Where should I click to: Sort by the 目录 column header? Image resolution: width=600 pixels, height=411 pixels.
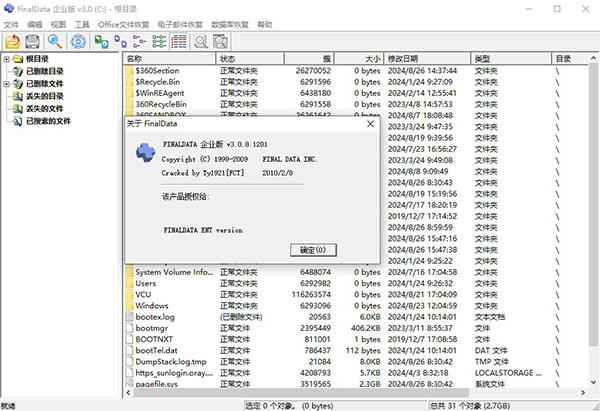coord(570,59)
